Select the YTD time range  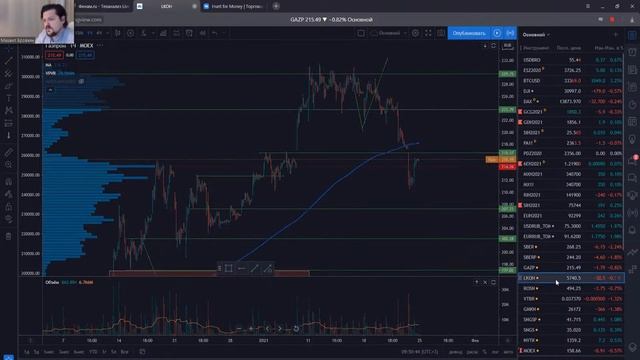point(93,351)
